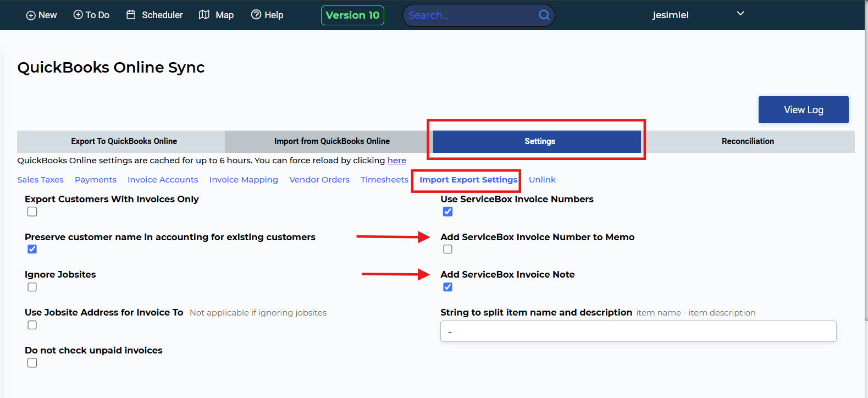Open the Payments settings link
Viewport: 868px width, 398px height.
(x=96, y=180)
